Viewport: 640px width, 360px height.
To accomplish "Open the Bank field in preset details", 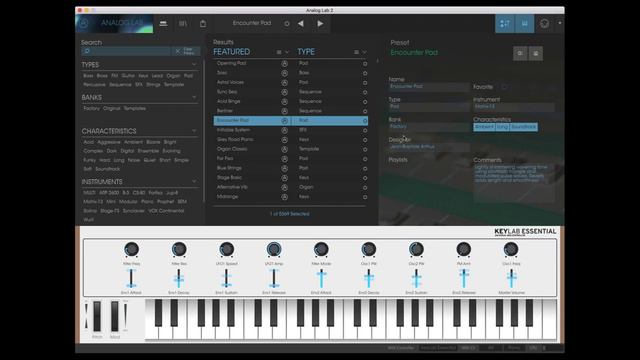I will click(x=429, y=127).
